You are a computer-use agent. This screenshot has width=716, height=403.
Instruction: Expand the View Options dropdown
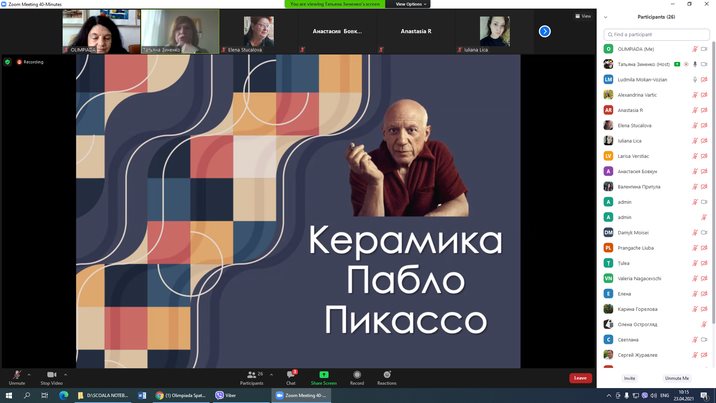(411, 4)
